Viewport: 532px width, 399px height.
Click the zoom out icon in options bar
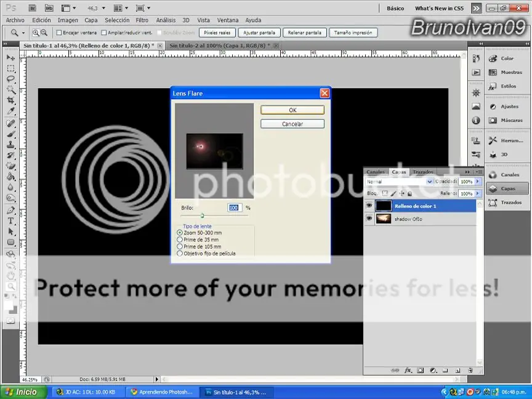[x=44, y=33]
